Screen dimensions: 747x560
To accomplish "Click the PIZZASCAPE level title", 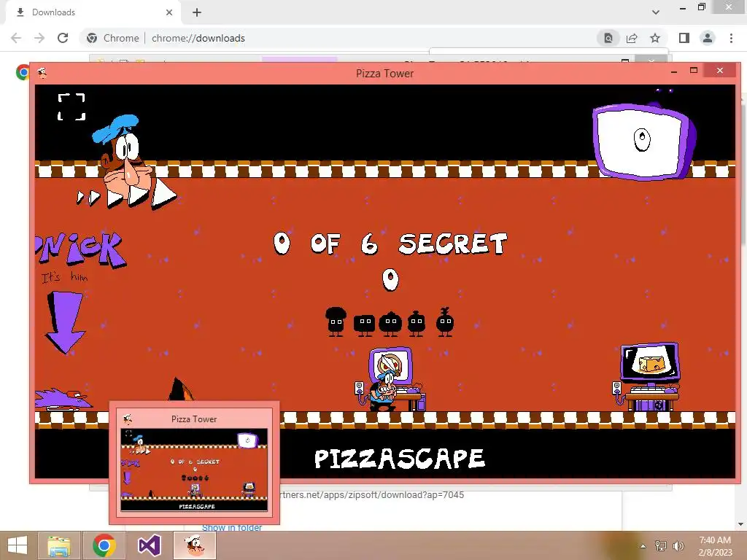I will tap(399, 458).
